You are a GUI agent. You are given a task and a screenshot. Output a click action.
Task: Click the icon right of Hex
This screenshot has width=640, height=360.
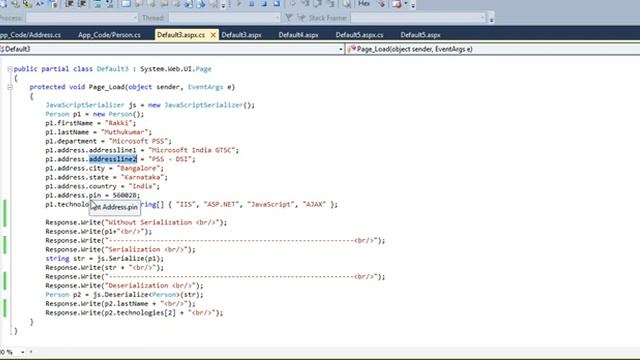coord(381,4)
